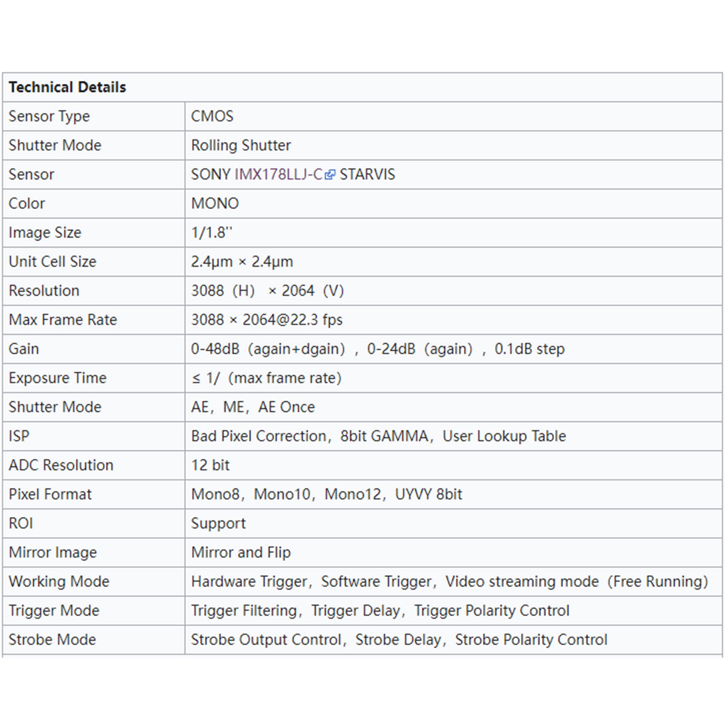Click the ADC Resolution label
This screenshot has width=728, height=728.
point(61,465)
